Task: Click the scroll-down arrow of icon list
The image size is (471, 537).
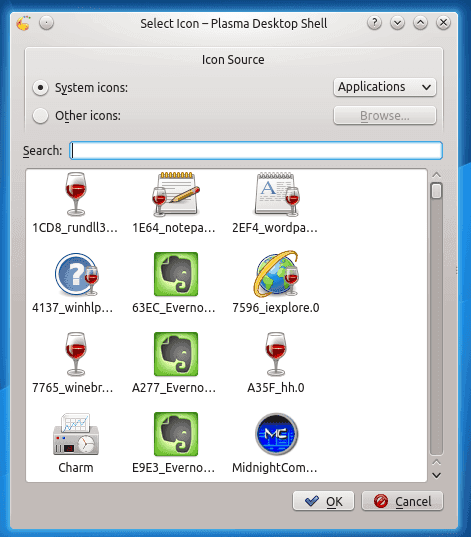Action: (436, 475)
